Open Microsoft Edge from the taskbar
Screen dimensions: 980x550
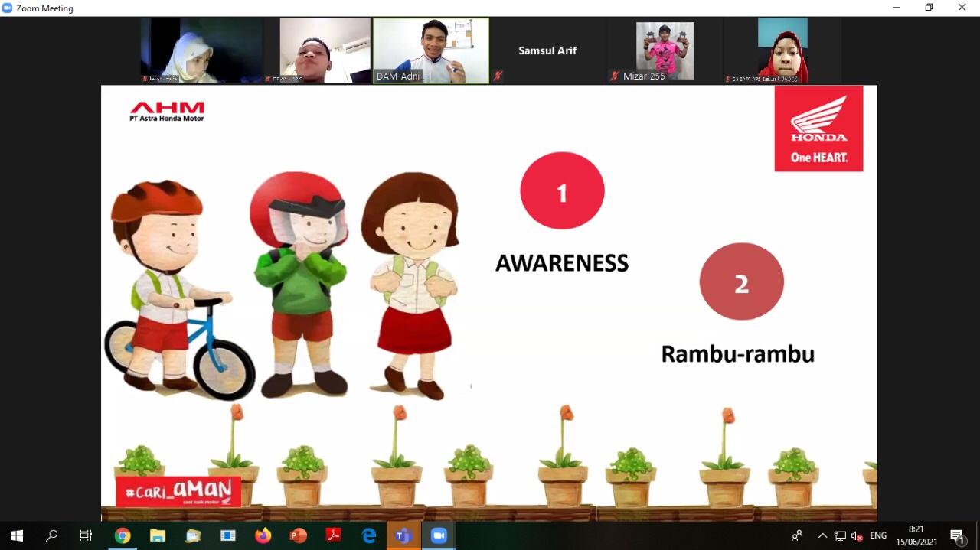point(369,535)
